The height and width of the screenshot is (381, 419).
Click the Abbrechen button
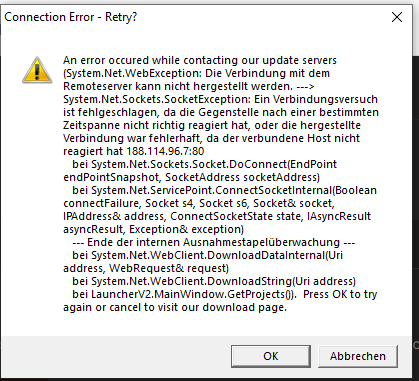[x=358, y=356]
